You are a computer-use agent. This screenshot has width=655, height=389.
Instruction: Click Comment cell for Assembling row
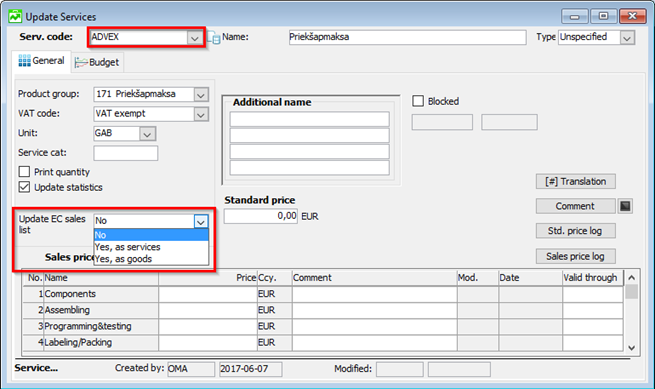click(374, 310)
